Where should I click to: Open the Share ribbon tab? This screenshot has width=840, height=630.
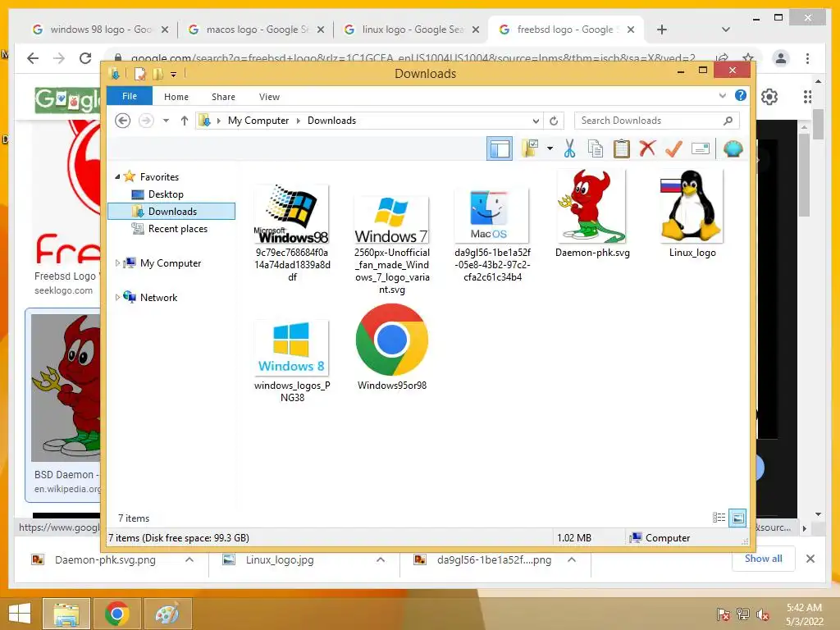(223, 97)
